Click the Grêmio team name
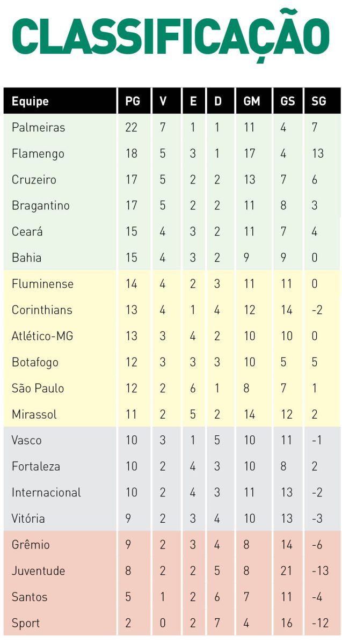The image size is (342, 644). (31, 545)
